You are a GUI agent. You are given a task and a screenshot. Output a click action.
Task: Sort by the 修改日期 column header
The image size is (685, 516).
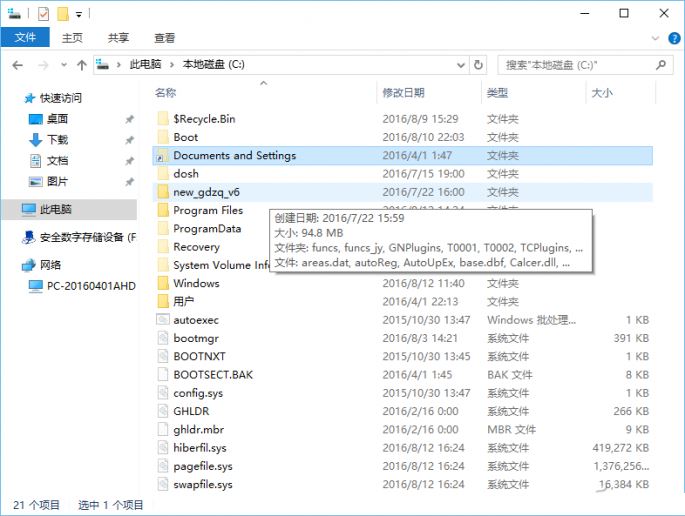(x=403, y=93)
